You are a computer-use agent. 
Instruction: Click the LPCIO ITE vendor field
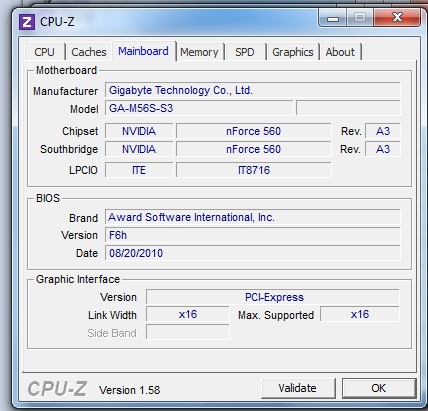point(139,170)
